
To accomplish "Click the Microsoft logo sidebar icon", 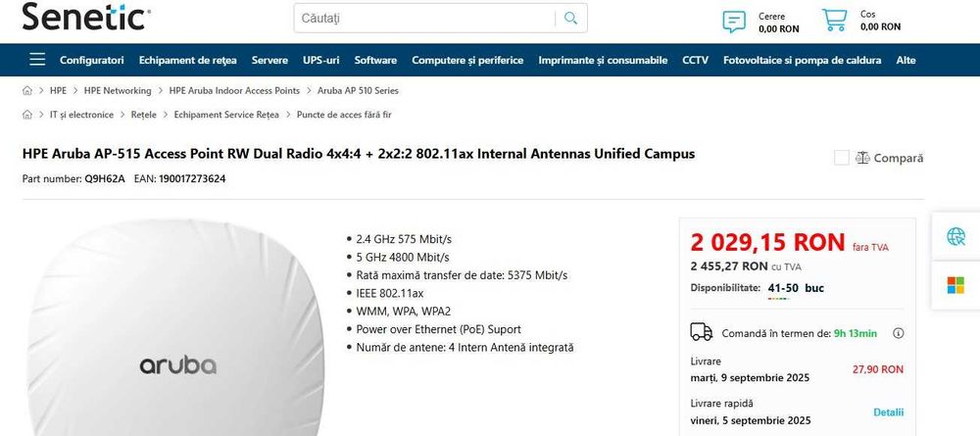I will click(x=955, y=284).
